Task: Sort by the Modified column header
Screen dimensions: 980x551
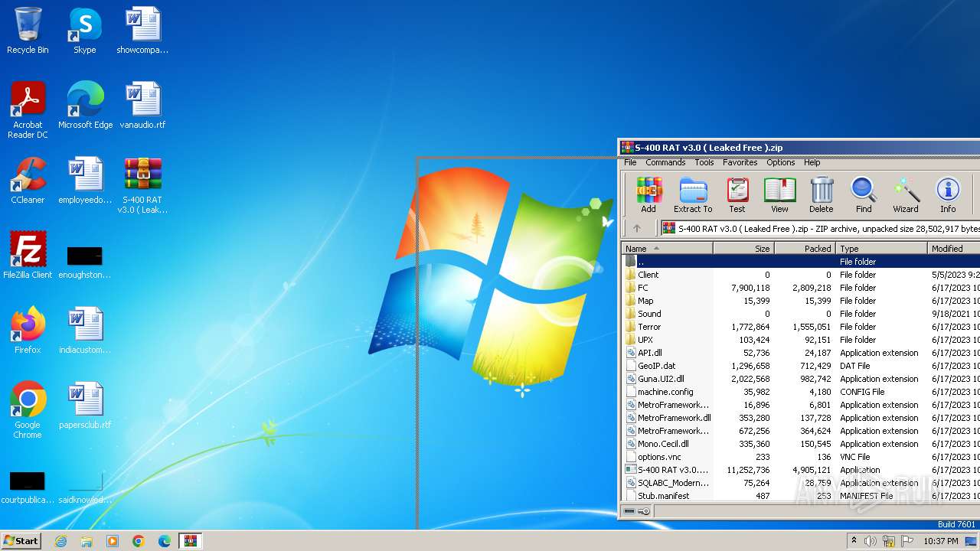Action: [954, 249]
